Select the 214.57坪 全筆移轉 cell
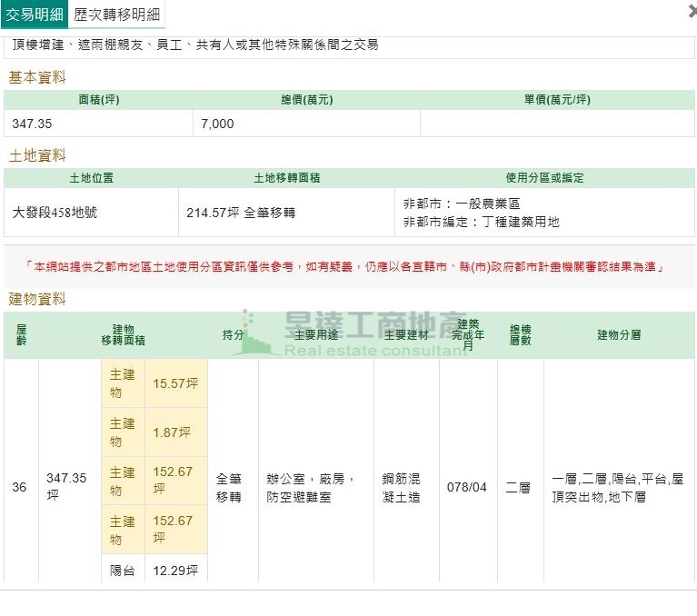Screen dimensions: 697x616 (241, 213)
